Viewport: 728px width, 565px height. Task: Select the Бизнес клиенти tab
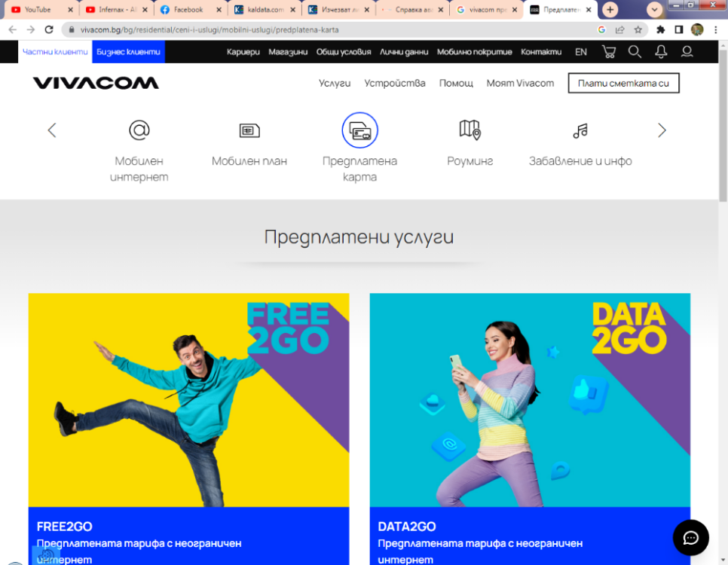click(x=128, y=51)
